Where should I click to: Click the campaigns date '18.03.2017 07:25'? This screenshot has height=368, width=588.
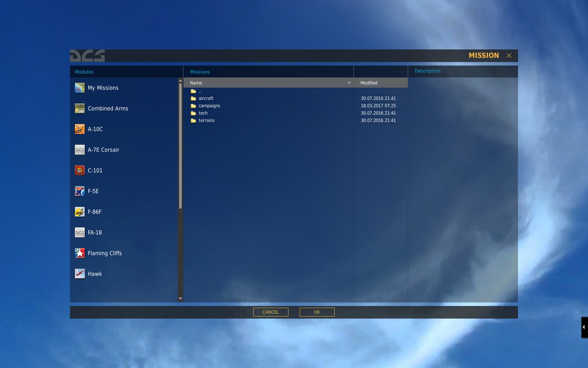378,106
